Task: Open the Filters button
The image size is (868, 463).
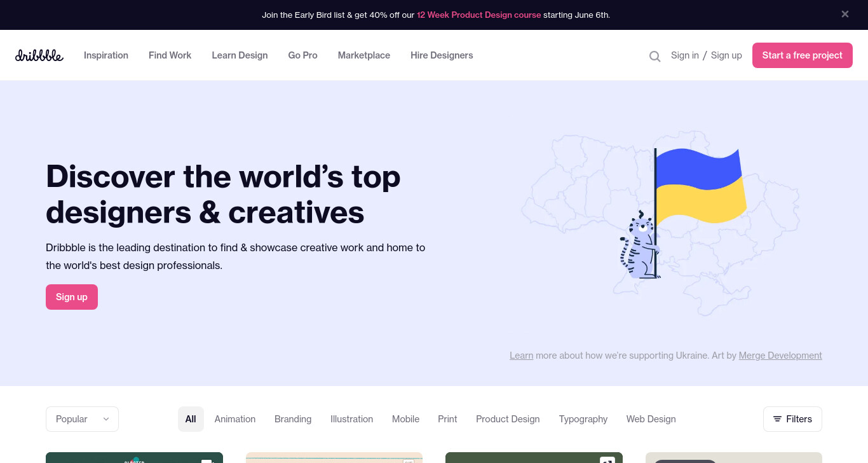Action: coord(792,419)
